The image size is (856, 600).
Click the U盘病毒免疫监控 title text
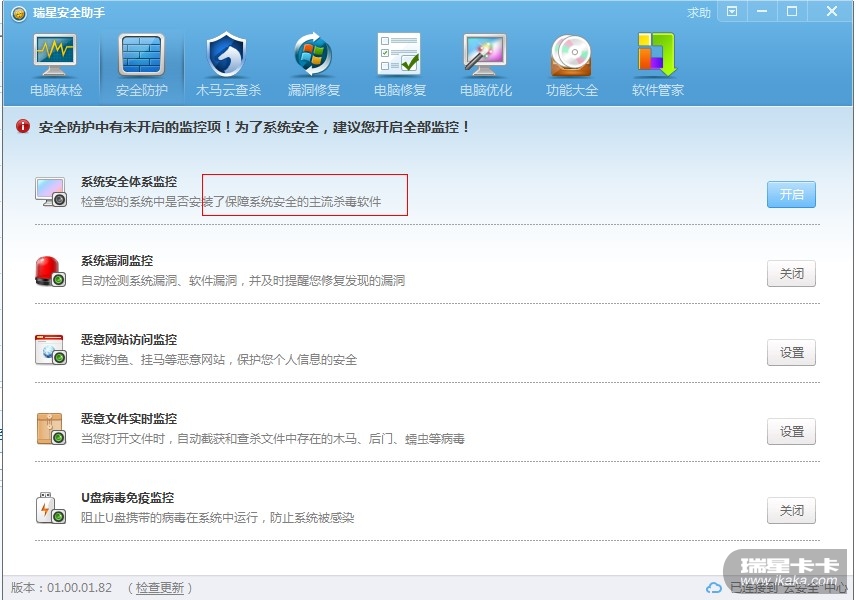click(x=128, y=498)
